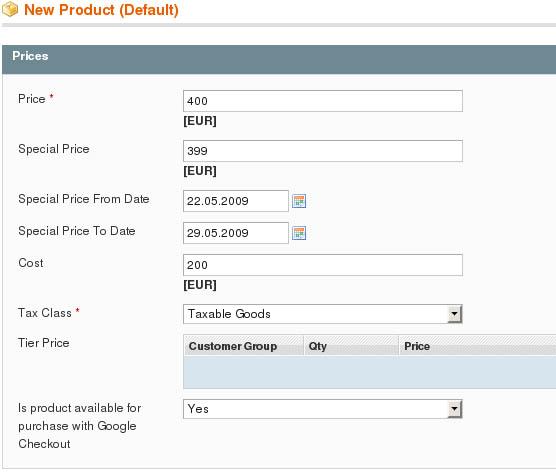Click the Tax Class label

pyautogui.click(x=45, y=313)
